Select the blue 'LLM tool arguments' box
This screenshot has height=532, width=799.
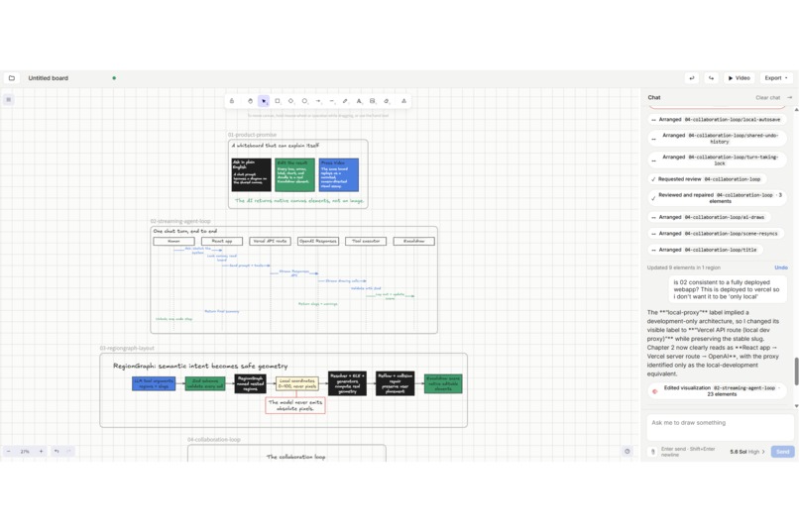[x=154, y=383]
